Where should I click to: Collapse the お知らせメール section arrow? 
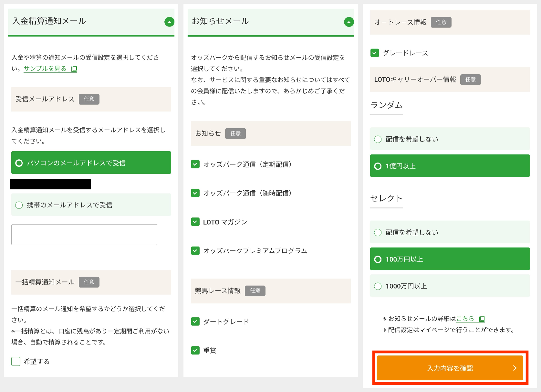pos(349,22)
